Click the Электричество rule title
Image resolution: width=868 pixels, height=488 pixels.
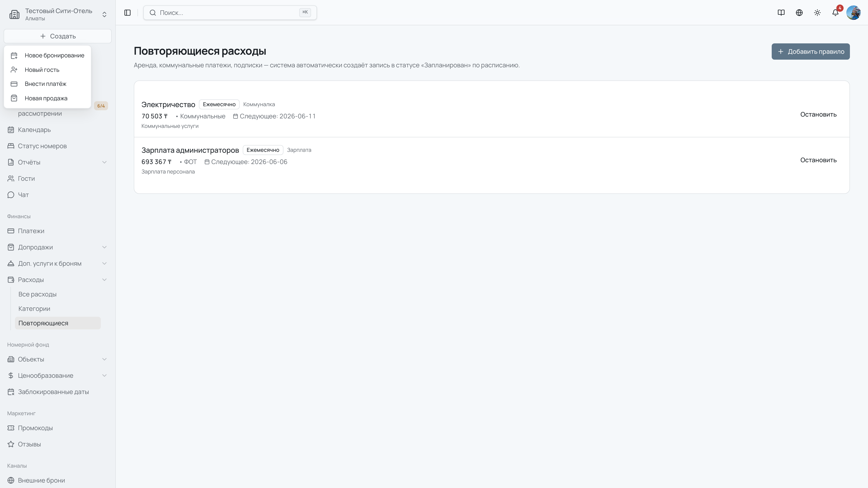point(168,105)
